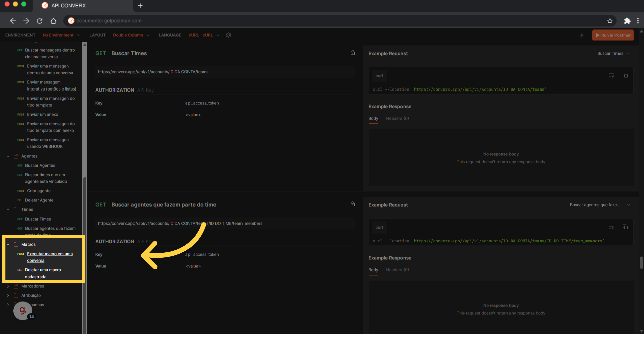Toggle light theme sun icon
The image size is (644, 362).
click(x=582, y=35)
